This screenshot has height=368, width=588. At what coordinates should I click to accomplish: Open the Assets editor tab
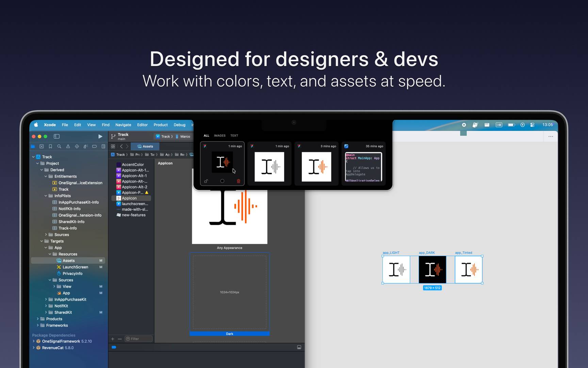(145, 147)
